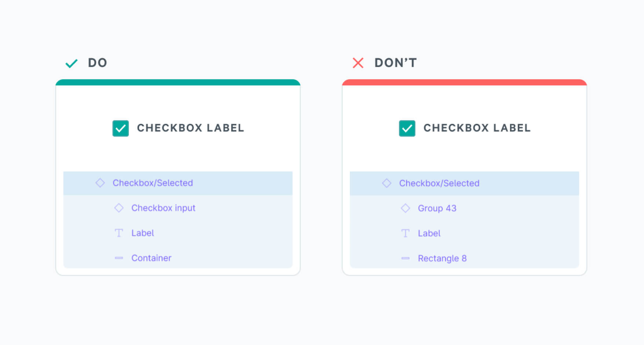Click the red bar atop the DON'T card
This screenshot has width=644, height=345.
pos(464,83)
